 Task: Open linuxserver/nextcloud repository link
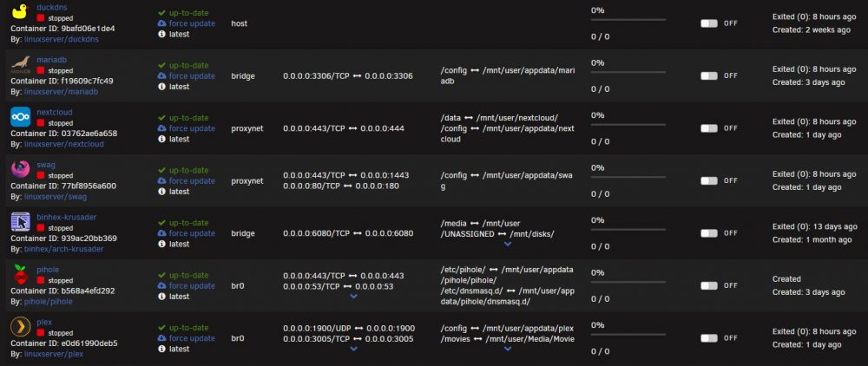pos(63,144)
